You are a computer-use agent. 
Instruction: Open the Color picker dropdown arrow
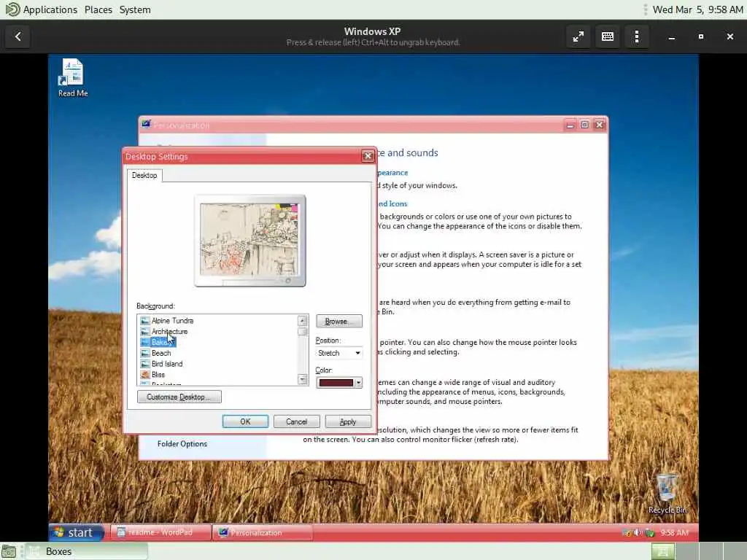click(x=358, y=382)
